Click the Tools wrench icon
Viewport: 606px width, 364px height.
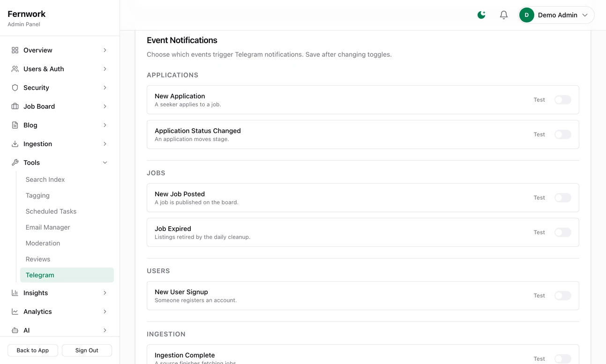pyautogui.click(x=15, y=163)
